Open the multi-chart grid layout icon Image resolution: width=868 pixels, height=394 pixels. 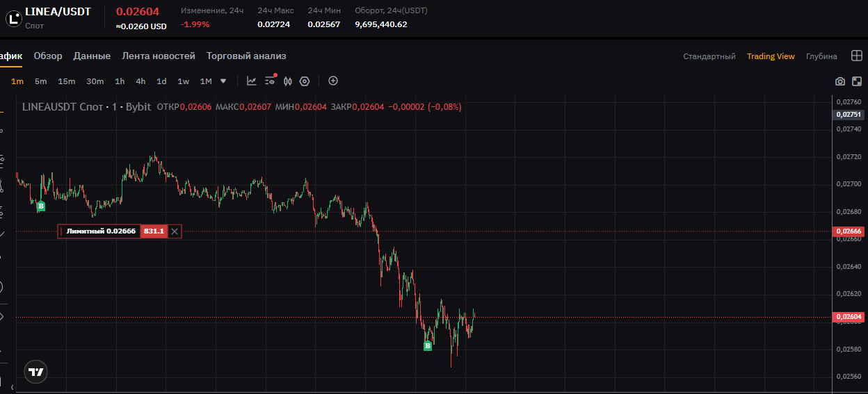click(857, 56)
